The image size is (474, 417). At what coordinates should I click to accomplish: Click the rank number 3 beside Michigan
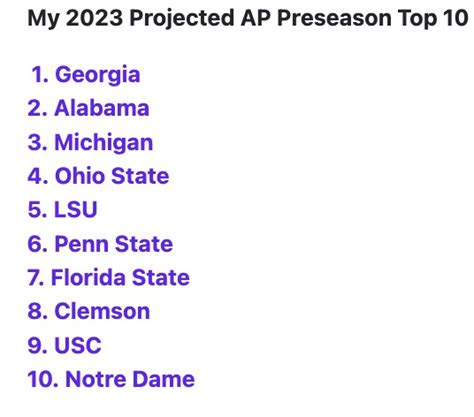[38, 142]
